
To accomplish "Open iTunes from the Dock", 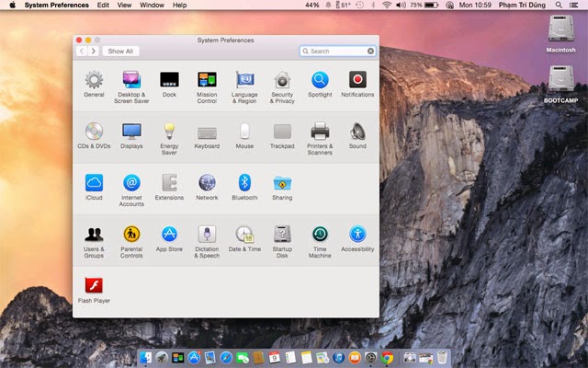I will (x=338, y=358).
